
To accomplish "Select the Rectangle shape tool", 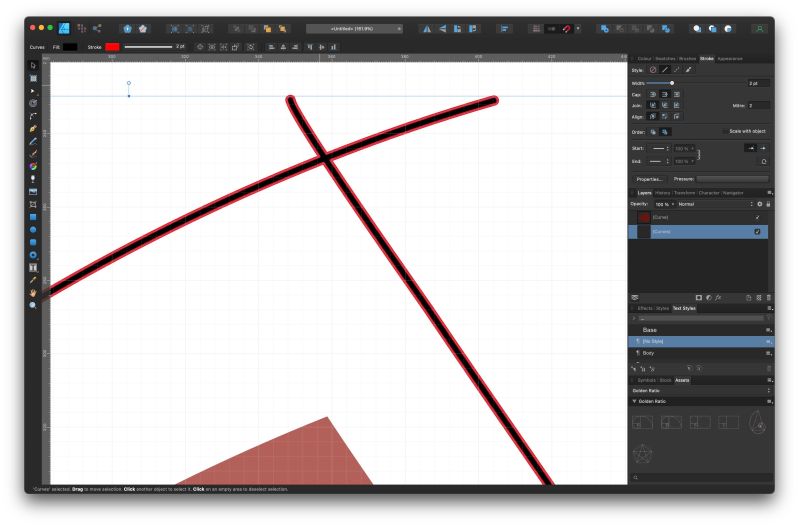I will pos(33,217).
